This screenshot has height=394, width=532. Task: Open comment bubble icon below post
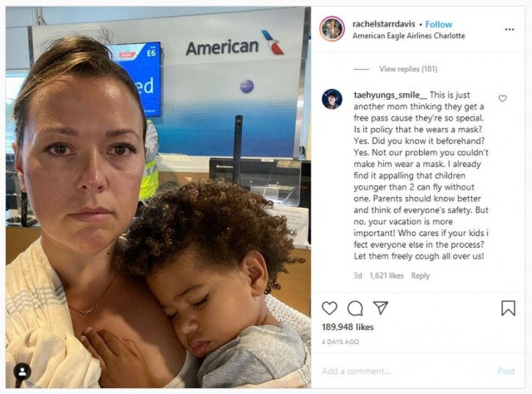pyautogui.click(x=355, y=308)
